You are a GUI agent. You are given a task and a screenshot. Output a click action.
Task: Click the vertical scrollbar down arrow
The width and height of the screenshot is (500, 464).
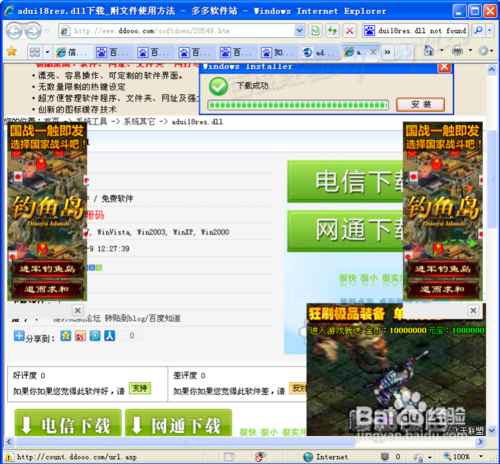pos(492,431)
